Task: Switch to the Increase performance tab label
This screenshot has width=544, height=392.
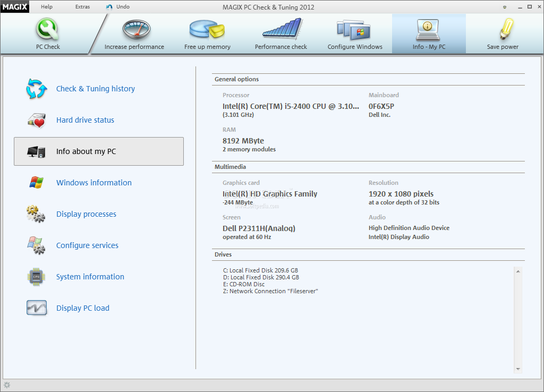Action: (x=134, y=47)
